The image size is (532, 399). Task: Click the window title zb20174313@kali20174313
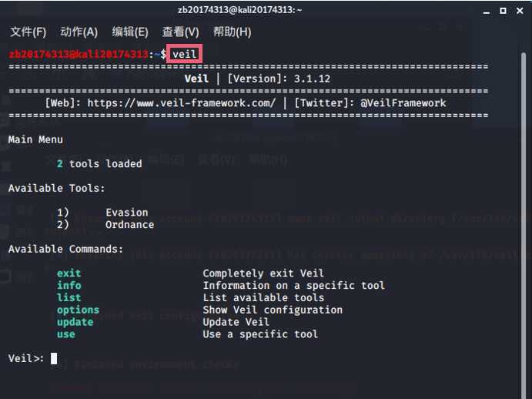240,10
